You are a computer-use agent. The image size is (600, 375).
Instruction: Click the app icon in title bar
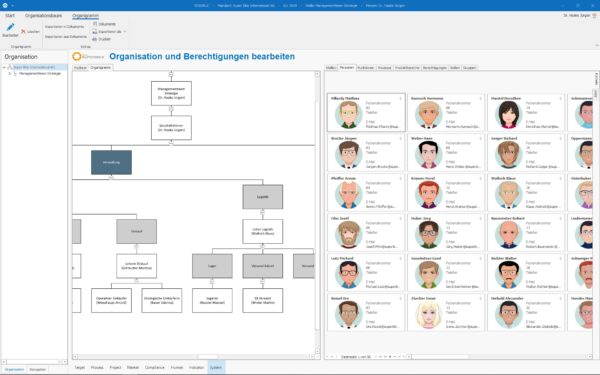pos(5,5)
